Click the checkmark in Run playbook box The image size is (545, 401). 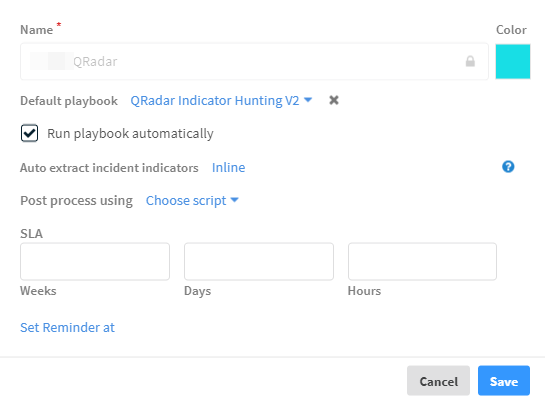pos(29,133)
